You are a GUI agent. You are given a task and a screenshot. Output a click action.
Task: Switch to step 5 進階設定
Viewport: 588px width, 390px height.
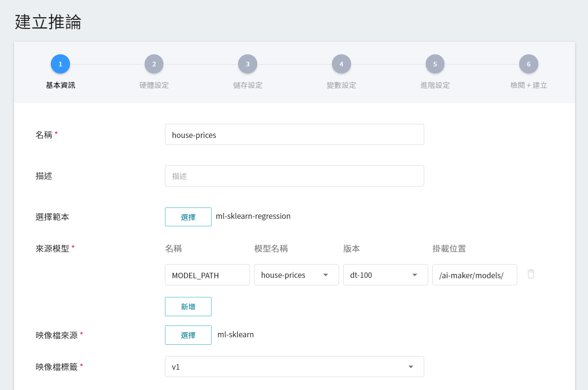pyautogui.click(x=435, y=64)
